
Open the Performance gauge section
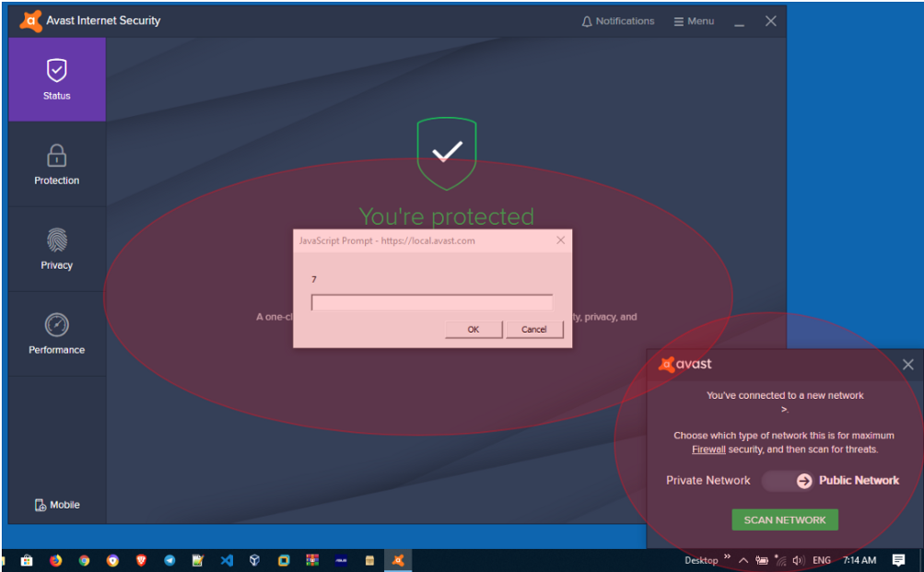[x=56, y=333]
